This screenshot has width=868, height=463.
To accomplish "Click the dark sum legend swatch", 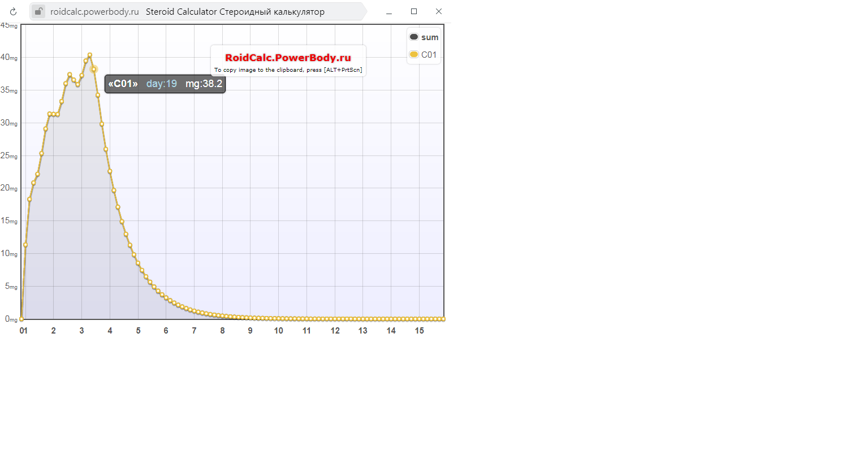I will pyautogui.click(x=414, y=37).
